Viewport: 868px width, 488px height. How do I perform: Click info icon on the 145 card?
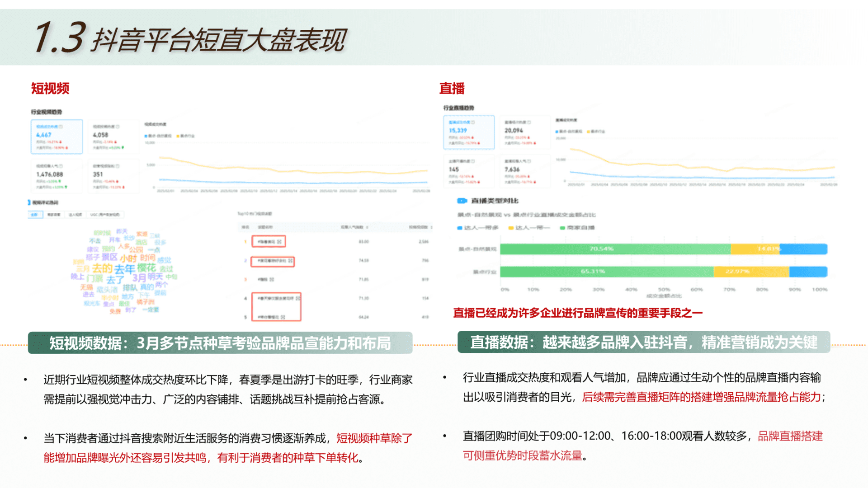(x=473, y=161)
